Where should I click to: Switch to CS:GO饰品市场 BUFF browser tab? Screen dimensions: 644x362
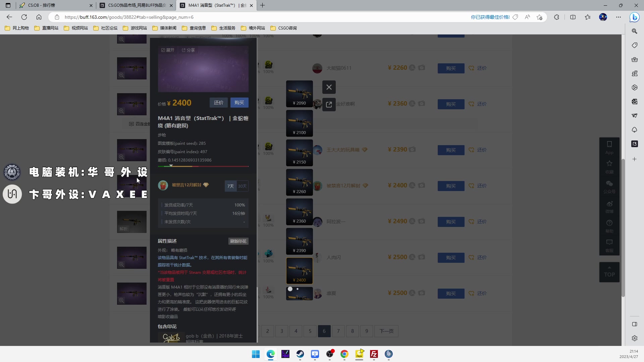pyautogui.click(x=136, y=5)
